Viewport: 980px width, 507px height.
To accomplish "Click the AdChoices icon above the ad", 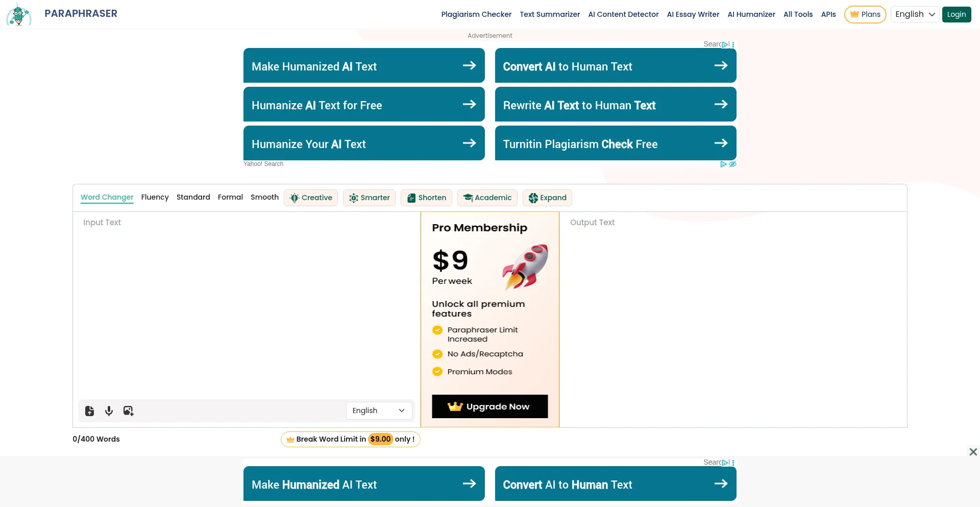I will coord(725,44).
